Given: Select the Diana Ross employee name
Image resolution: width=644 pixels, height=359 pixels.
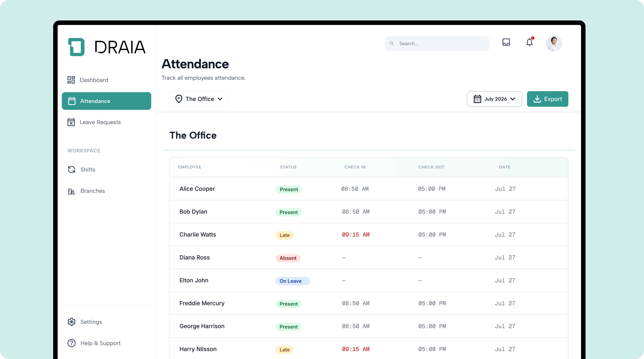Looking at the screenshot, I should (x=195, y=257).
